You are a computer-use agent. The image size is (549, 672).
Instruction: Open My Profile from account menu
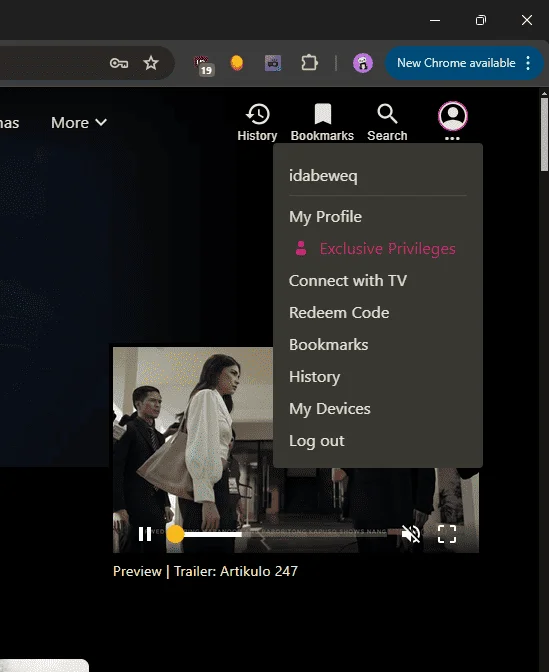tap(325, 217)
